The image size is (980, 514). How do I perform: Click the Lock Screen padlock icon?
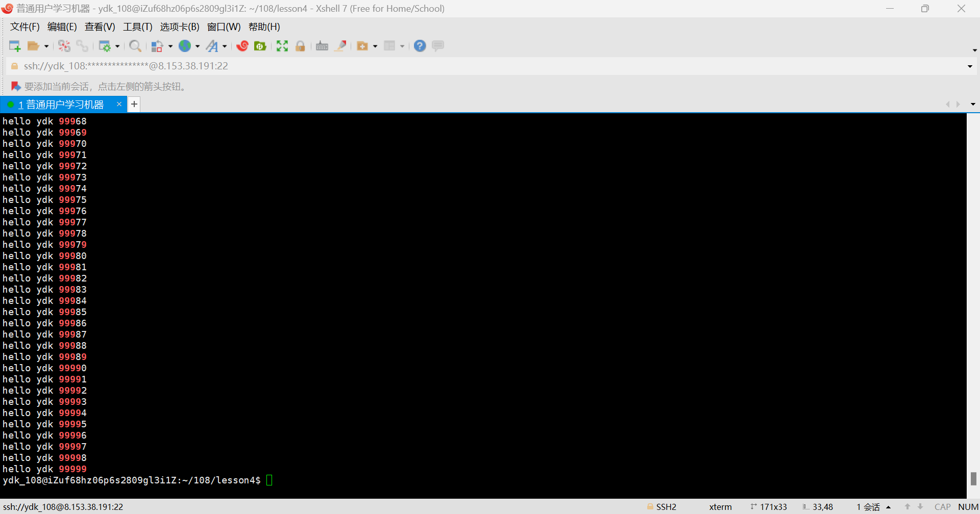click(300, 46)
